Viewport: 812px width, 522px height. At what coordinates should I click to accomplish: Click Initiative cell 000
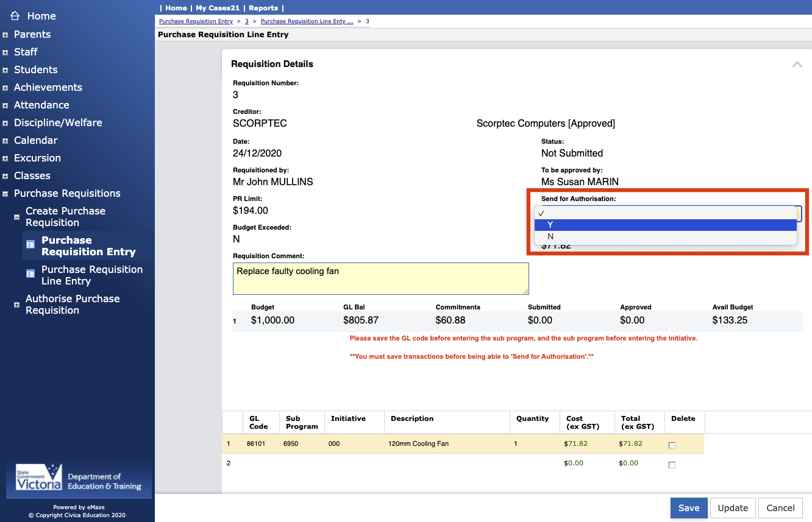point(334,443)
